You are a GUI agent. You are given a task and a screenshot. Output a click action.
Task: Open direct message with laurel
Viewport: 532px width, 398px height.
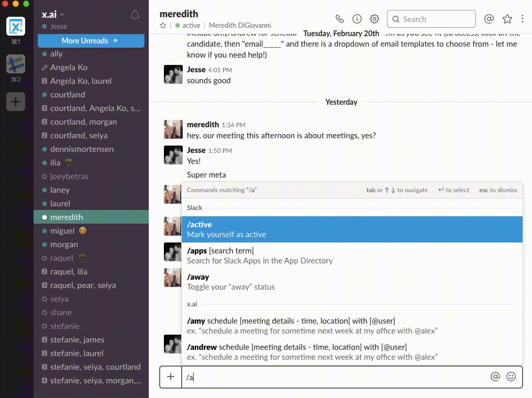[x=91, y=204]
